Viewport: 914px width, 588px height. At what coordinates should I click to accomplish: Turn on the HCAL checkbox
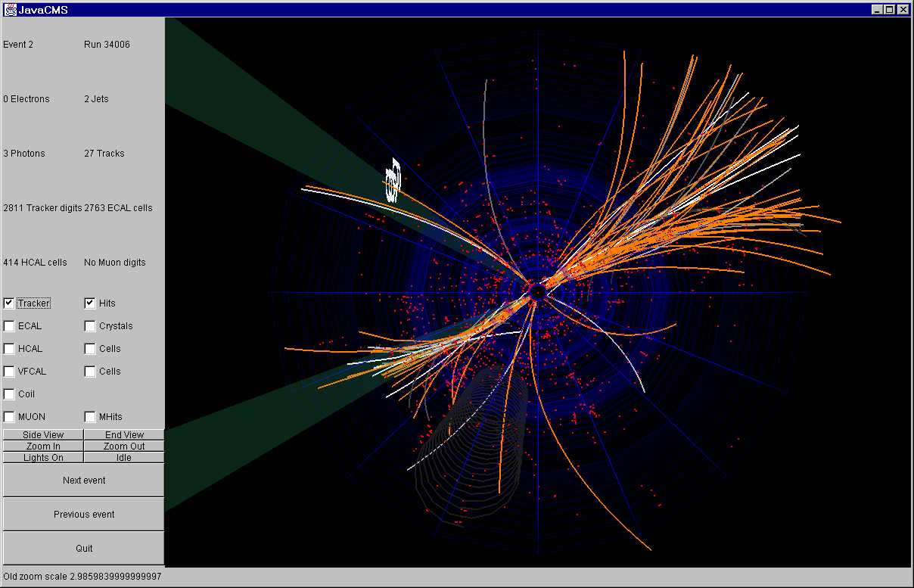pos(9,349)
